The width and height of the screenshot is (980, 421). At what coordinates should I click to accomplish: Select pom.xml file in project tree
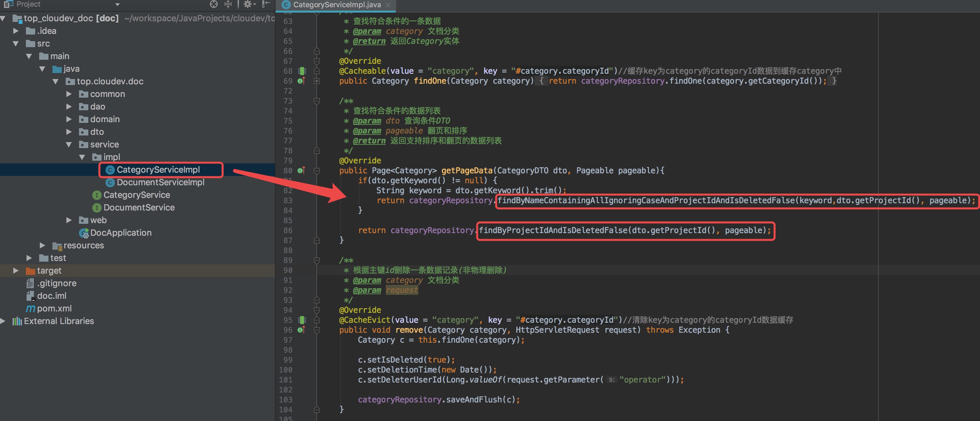(x=54, y=308)
